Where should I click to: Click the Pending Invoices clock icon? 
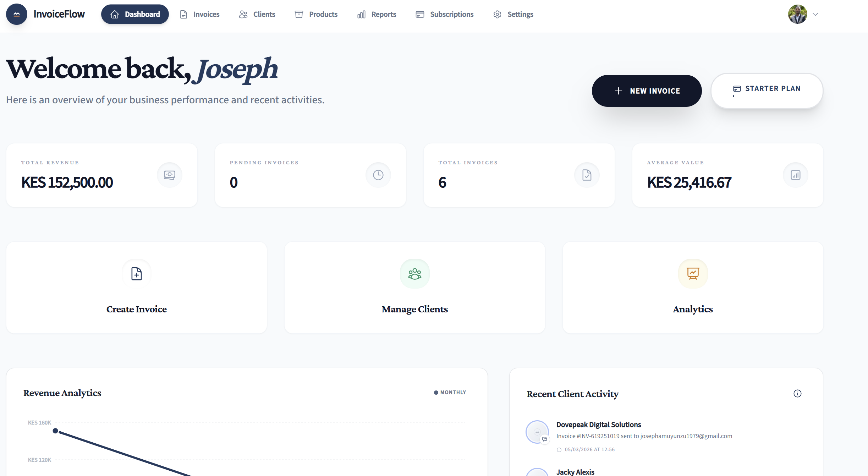[x=378, y=175]
